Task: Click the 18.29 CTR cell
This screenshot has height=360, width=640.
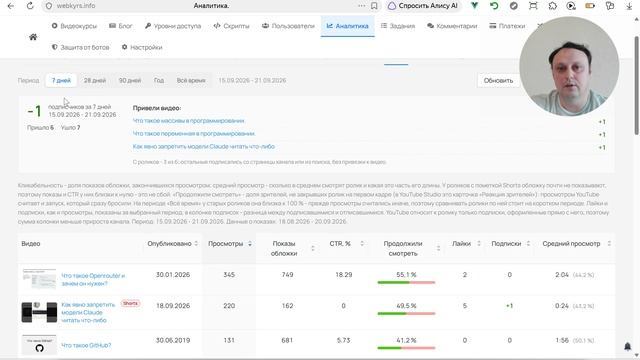Action: (343, 275)
